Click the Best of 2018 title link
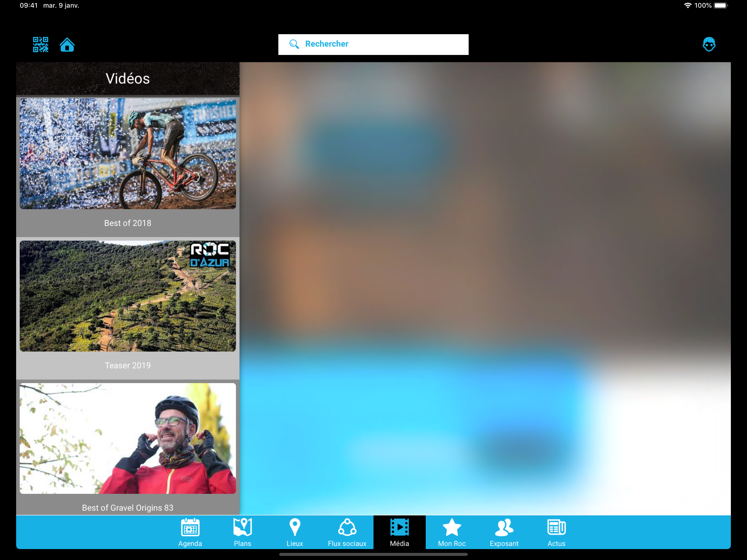The height and width of the screenshot is (560, 747). tap(128, 223)
